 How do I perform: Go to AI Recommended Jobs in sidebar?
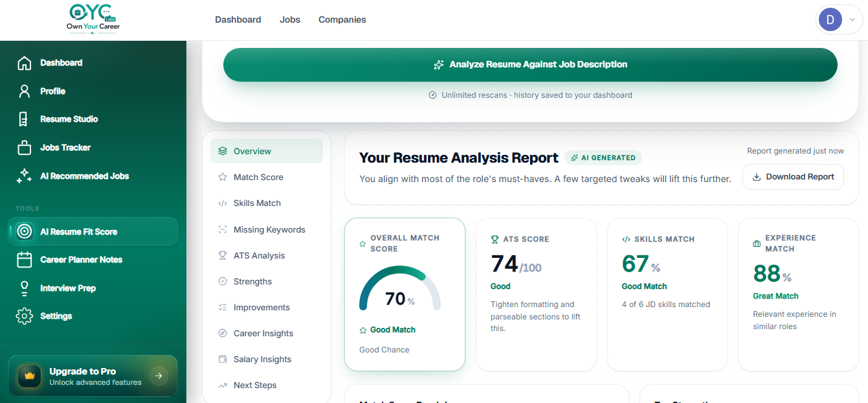(x=93, y=176)
